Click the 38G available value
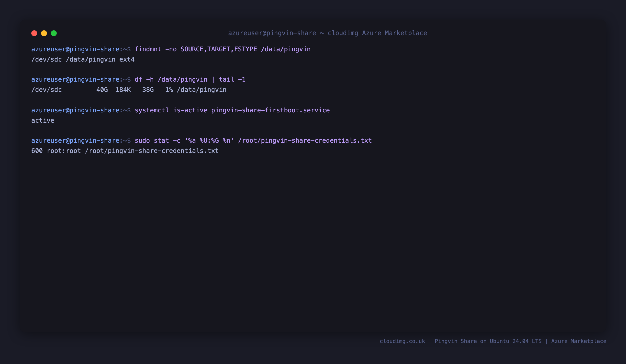Screen dimensions: 626x364 pyautogui.click(x=148, y=90)
